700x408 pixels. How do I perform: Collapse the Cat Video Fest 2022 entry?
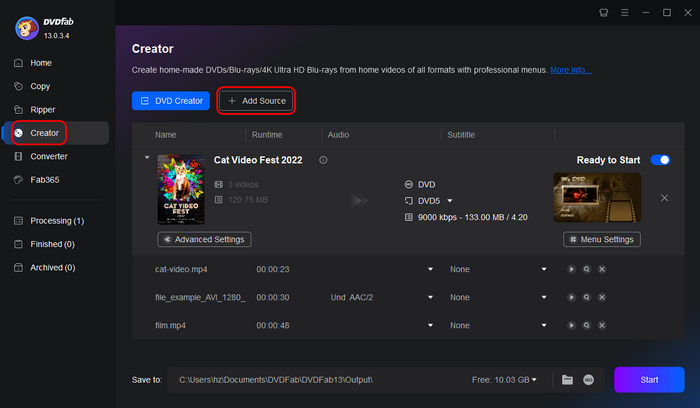147,158
